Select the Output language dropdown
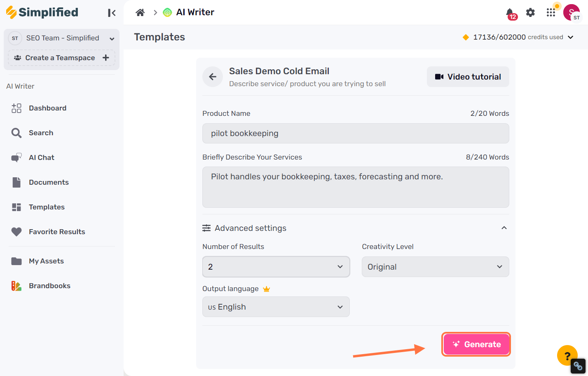 coord(276,307)
